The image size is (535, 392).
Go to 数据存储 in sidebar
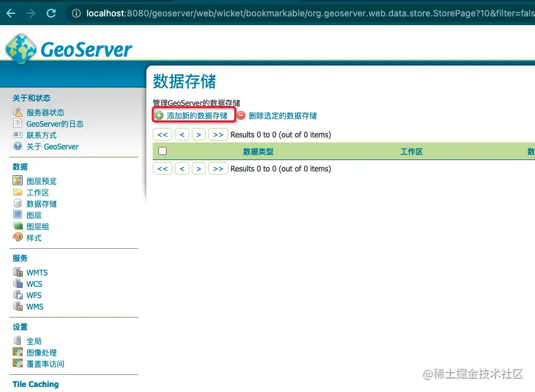42,204
